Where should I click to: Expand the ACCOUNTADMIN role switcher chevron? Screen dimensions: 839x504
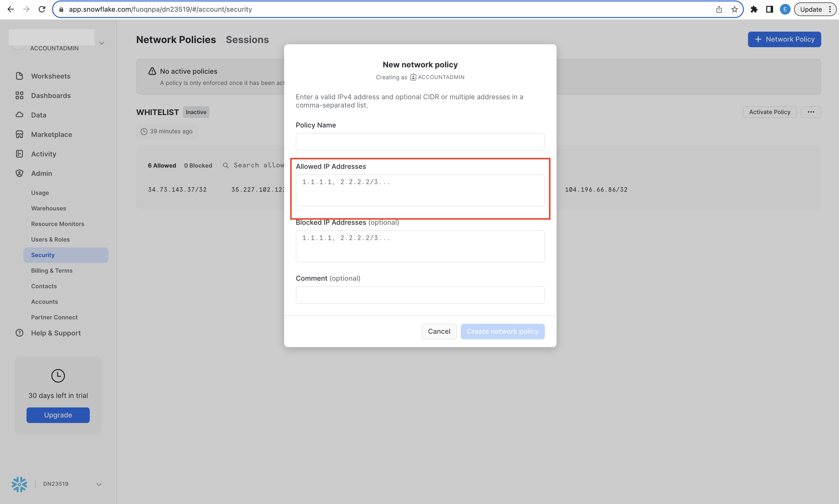[101, 43]
